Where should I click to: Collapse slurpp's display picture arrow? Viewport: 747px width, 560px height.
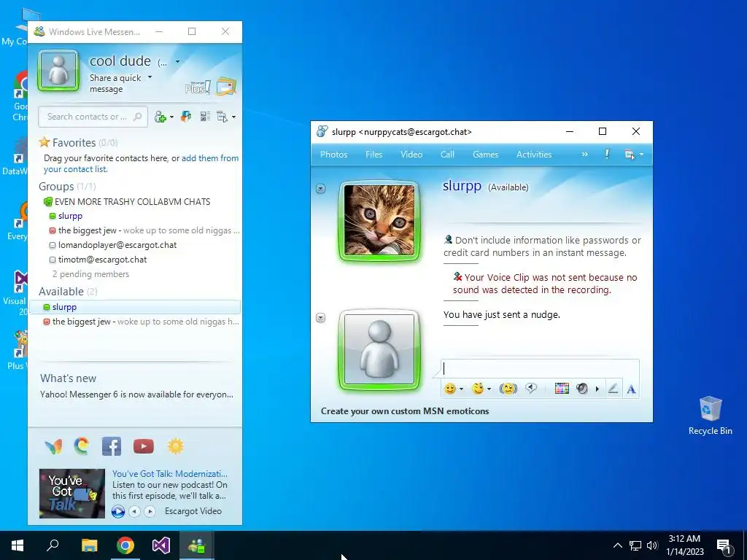(x=321, y=189)
